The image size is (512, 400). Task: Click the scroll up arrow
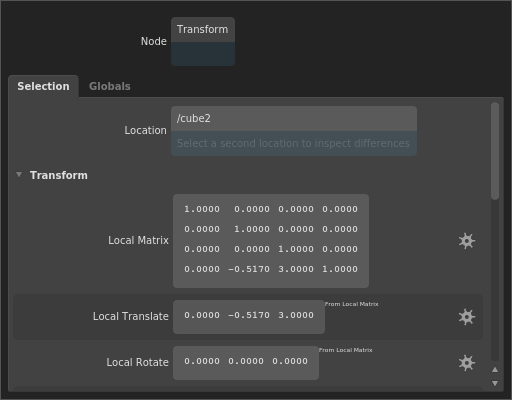click(495, 370)
